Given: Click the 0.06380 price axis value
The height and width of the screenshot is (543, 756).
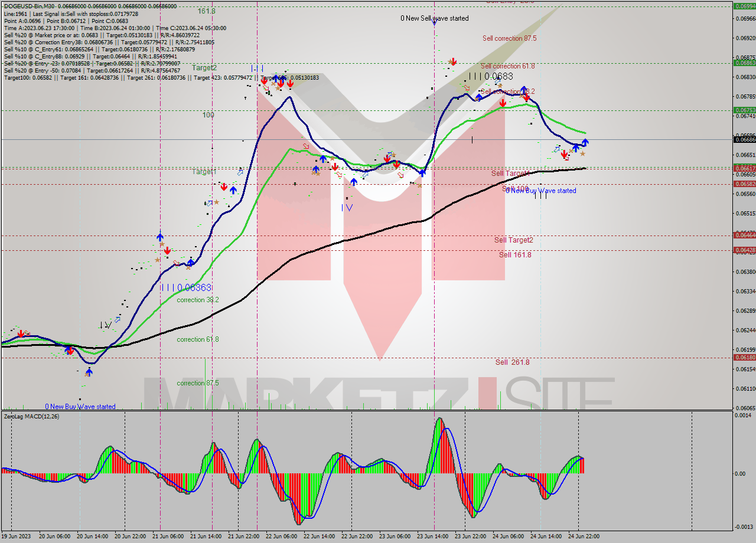Looking at the screenshot, I should (x=745, y=271).
